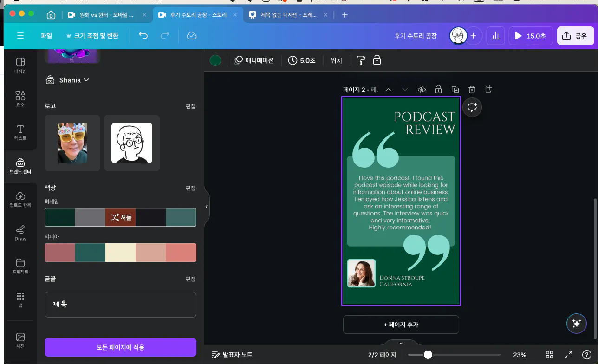Open the 텍스트 text panel
Viewport: 598px width, 364px height.
click(20, 132)
